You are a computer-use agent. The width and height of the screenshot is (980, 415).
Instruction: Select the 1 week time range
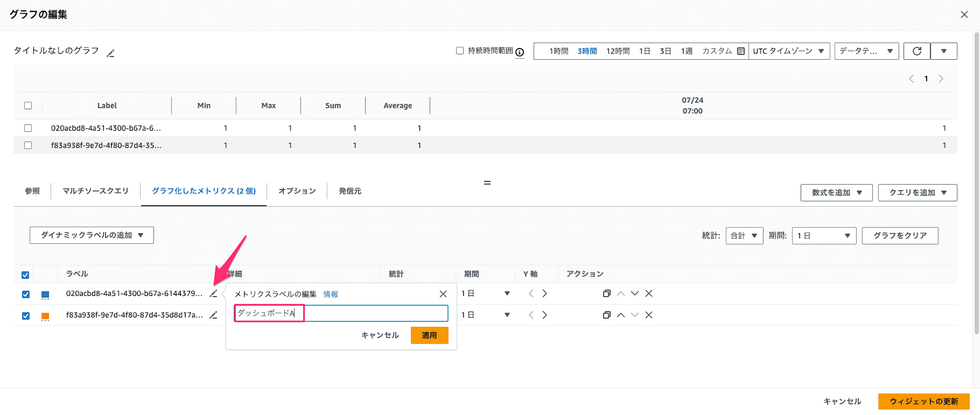(686, 51)
